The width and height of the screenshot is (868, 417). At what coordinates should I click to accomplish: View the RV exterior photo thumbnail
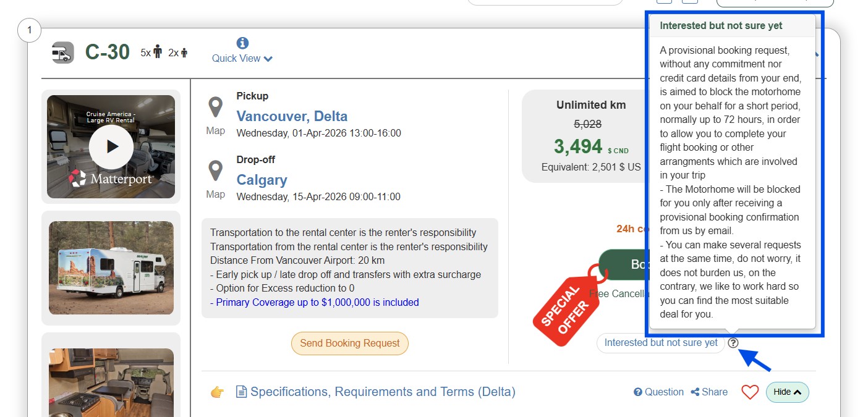[111, 267]
